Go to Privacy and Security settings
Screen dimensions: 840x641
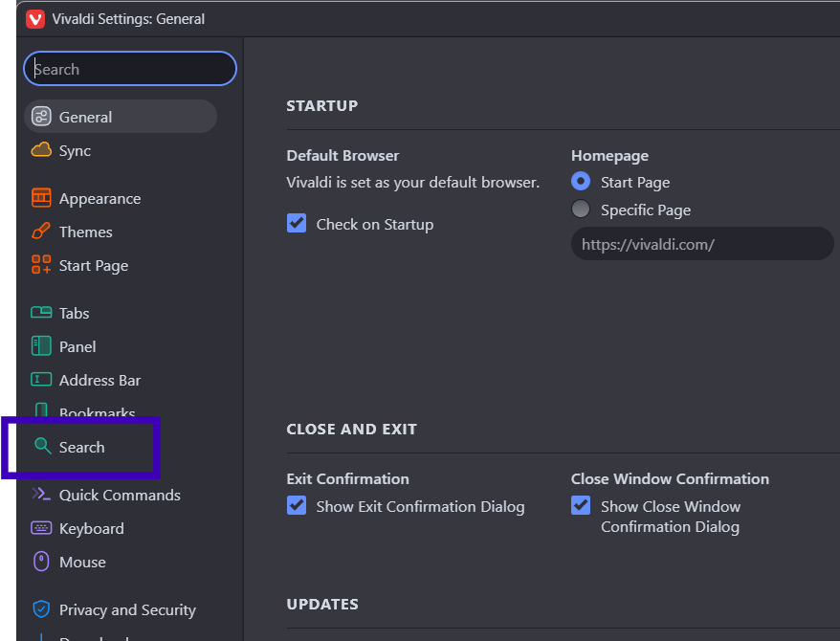(126, 609)
